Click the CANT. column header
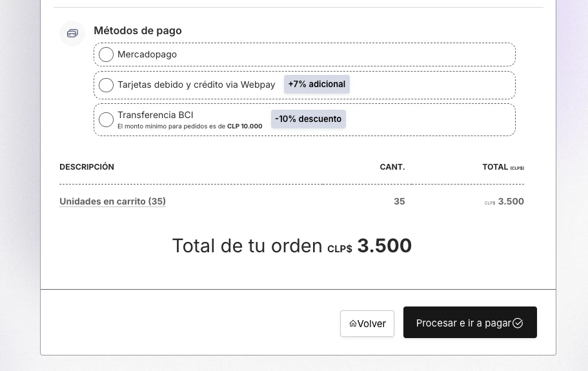Viewport: 588px width, 371px height. (392, 167)
